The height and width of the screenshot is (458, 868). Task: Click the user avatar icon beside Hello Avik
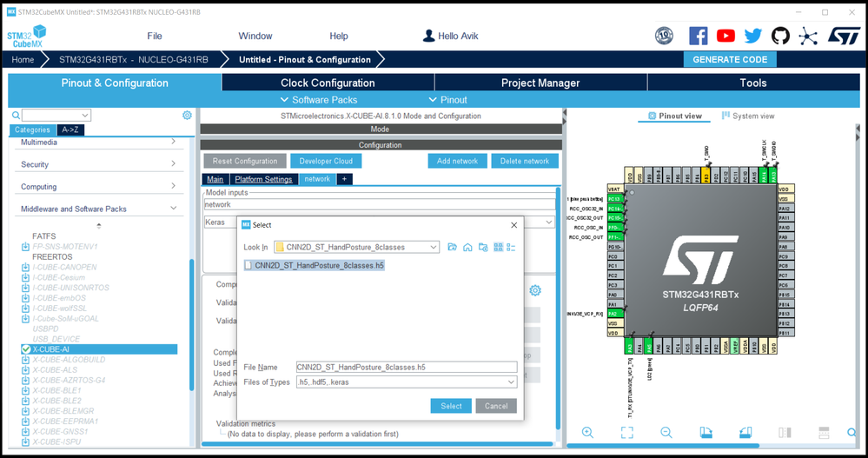[x=428, y=36]
